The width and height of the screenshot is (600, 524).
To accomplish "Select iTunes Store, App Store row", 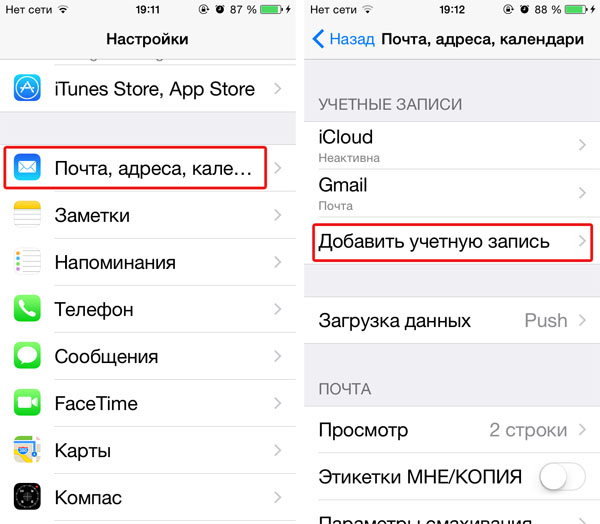I will click(x=148, y=89).
